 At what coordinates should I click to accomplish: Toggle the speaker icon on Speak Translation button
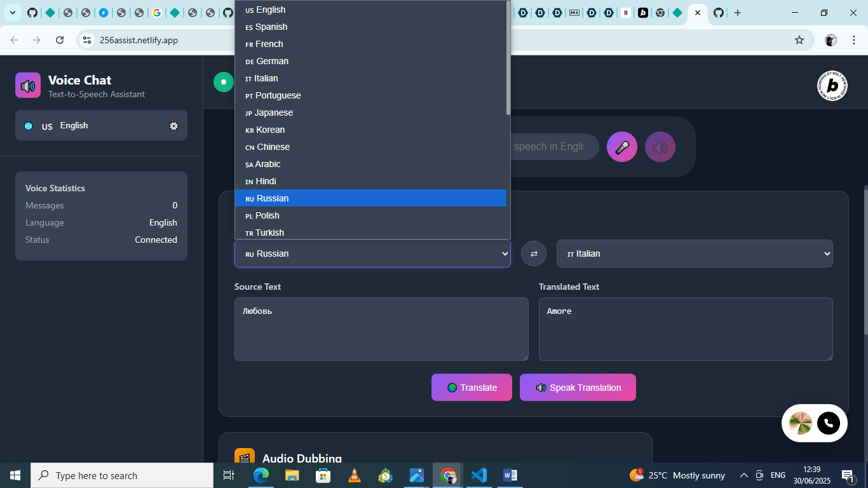(541, 387)
